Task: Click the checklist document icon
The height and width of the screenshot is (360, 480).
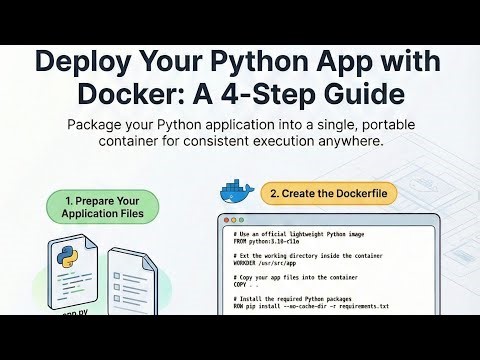Action: (133, 281)
